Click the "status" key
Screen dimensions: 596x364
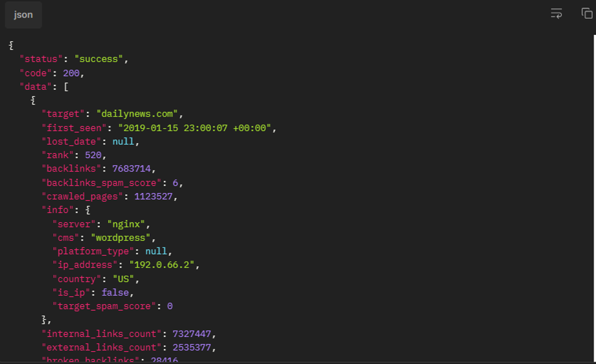coord(41,59)
